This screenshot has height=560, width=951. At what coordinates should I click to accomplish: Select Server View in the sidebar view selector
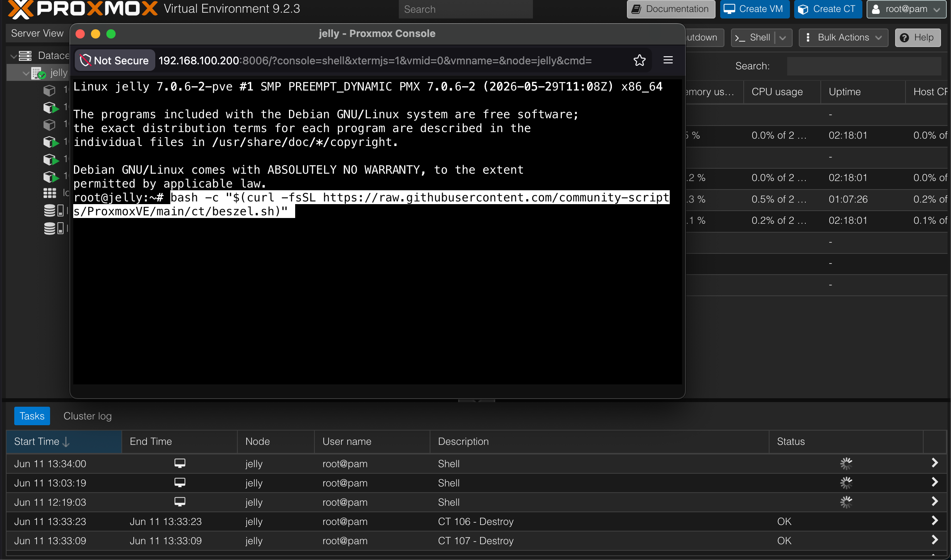[37, 34]
